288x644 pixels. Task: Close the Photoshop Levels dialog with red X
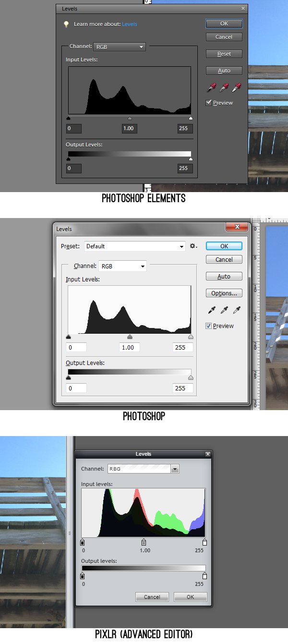[237, 227]
